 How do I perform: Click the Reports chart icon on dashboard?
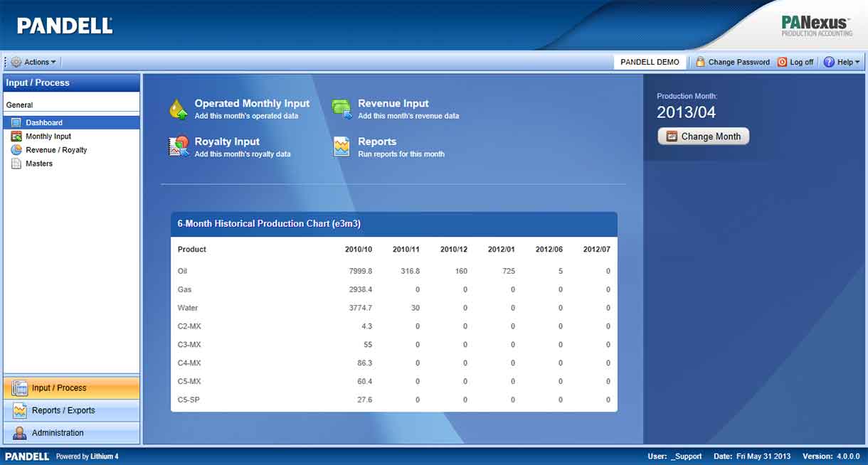pyautogui.click(x=342, y=146)
